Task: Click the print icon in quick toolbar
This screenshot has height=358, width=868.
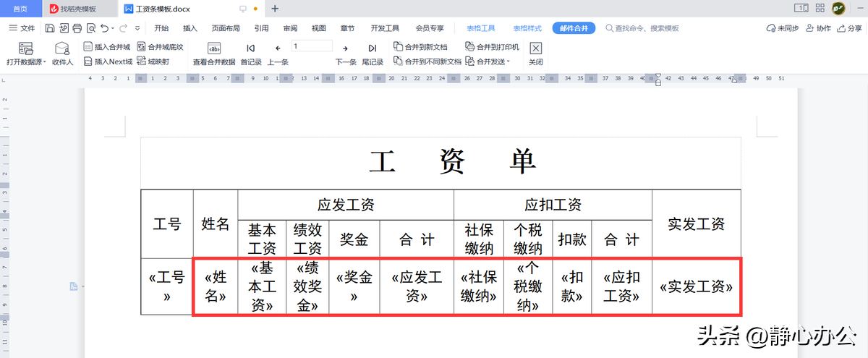Action: pos(77,28)
